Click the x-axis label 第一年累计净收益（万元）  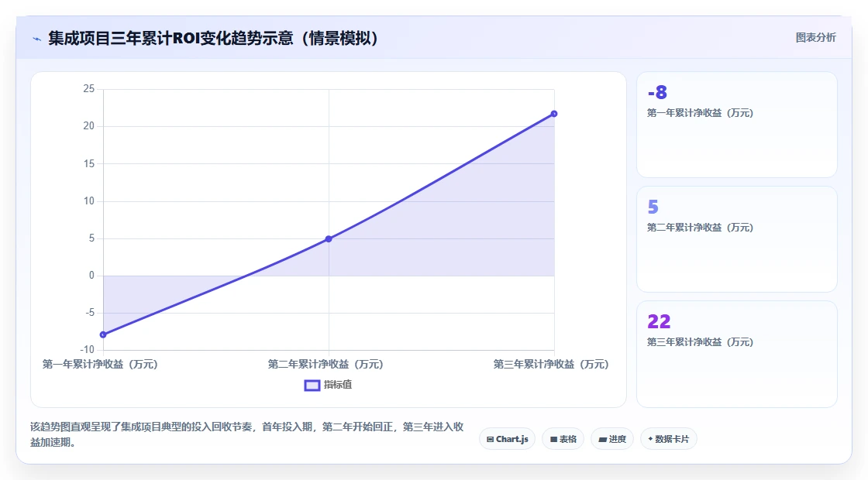100,365
